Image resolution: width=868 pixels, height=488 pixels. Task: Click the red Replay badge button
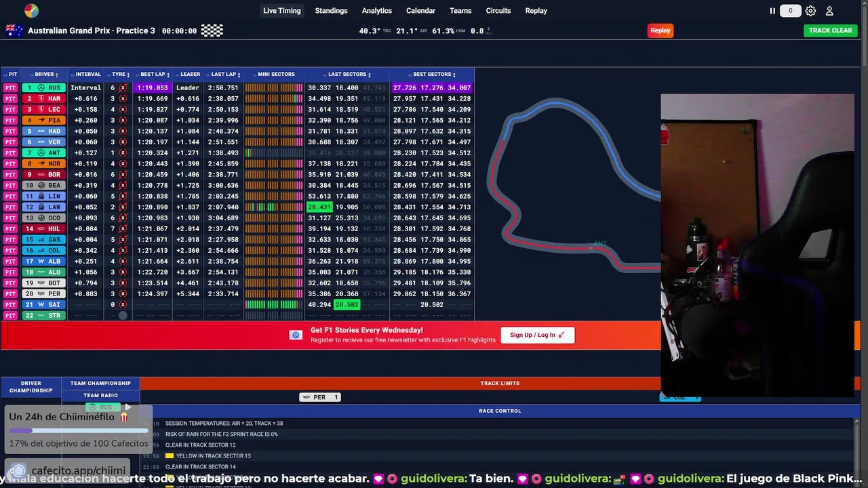660,30
